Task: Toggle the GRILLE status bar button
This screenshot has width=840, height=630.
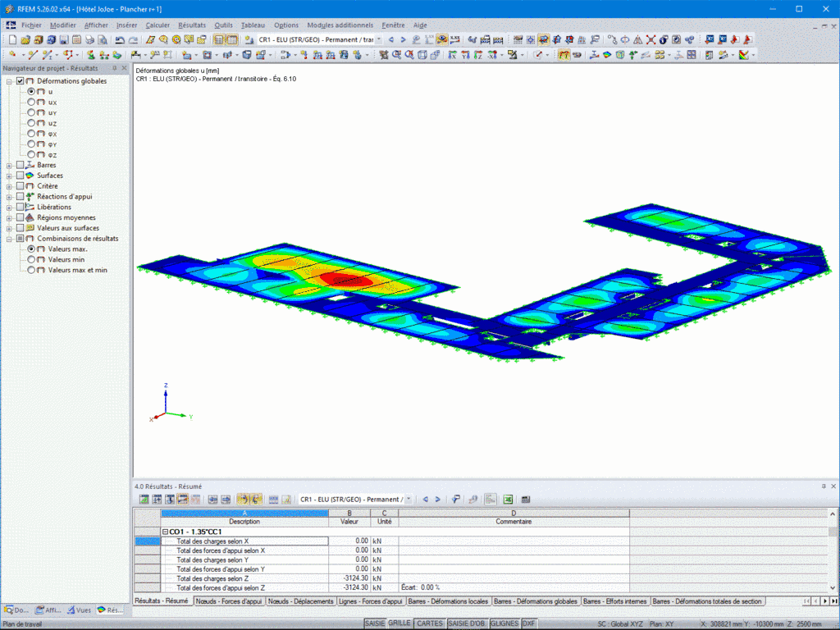Action: (x=399, y=623)
